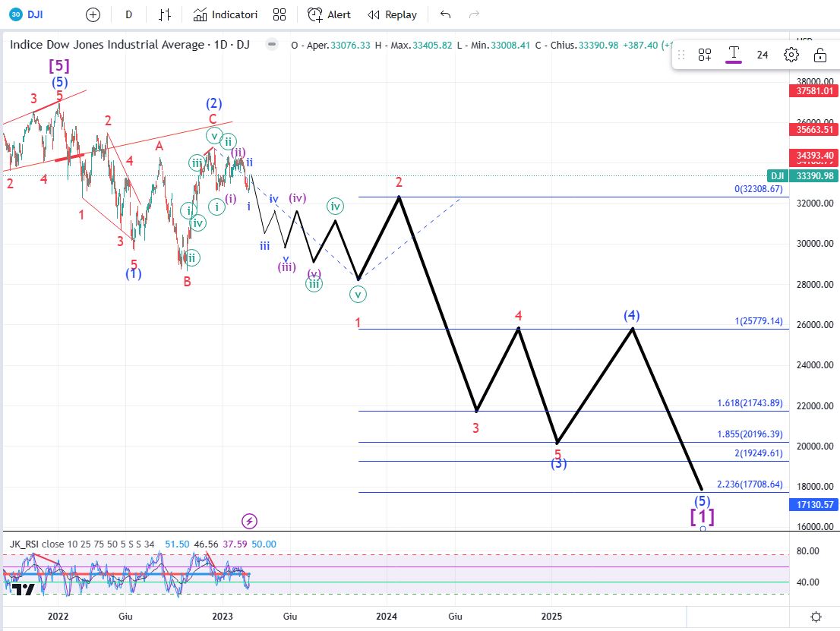Image resolution: width=840 pixels, height=631 pixels.
Task: Open the Indicatori panel
Action: click(x=226, y=14)
